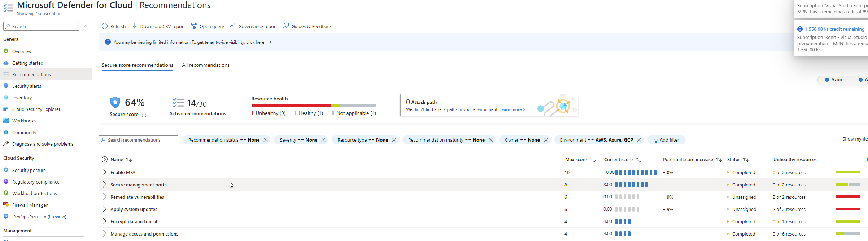Screen dimensions: 868x241
Task: Expand Apply system updates row
Action: [x=105, y=209]
